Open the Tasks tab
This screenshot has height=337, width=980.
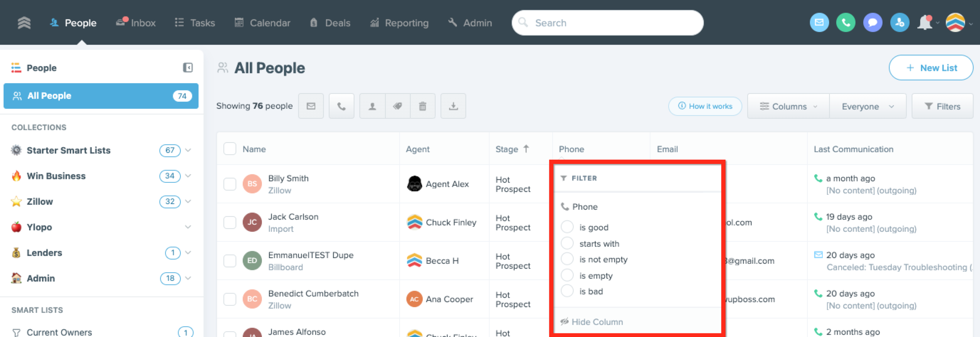pyautogui.click(x=195, y=23)
